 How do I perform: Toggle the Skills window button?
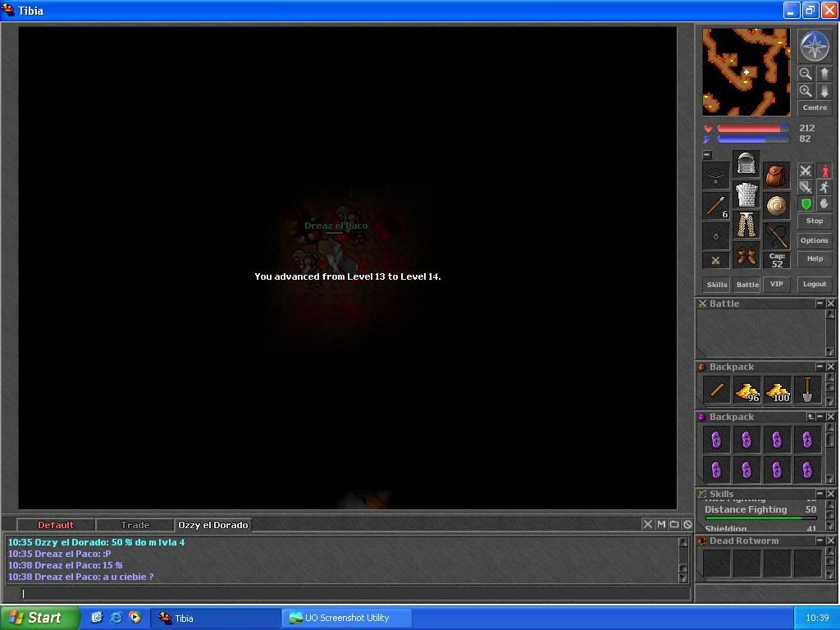(x=716, y=285)
